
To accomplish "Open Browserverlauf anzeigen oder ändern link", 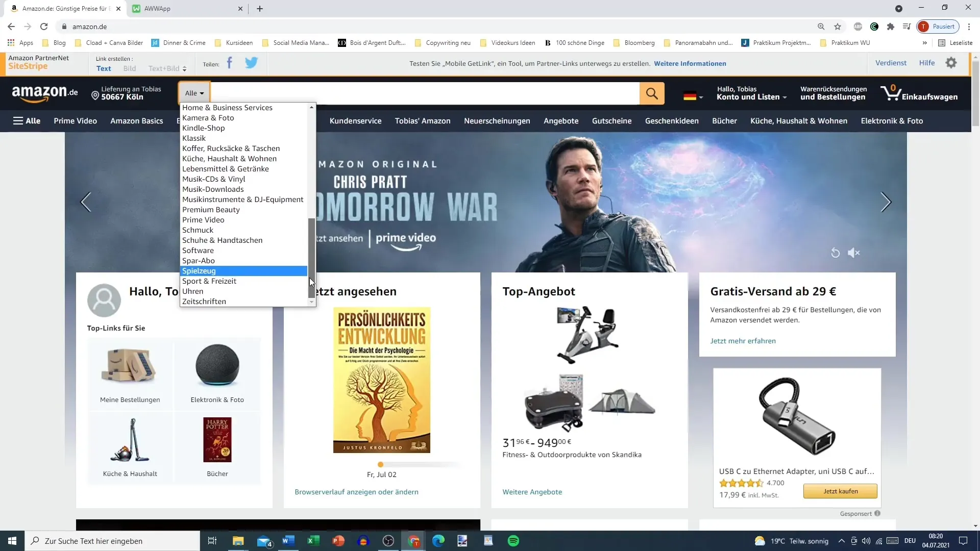I will [356, 492].
